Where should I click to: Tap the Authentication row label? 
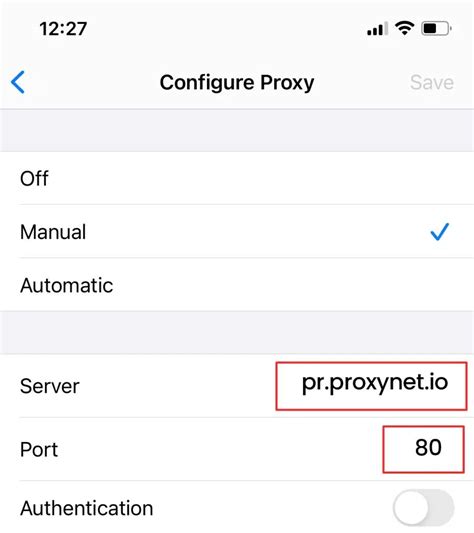(x=87, y=508)
